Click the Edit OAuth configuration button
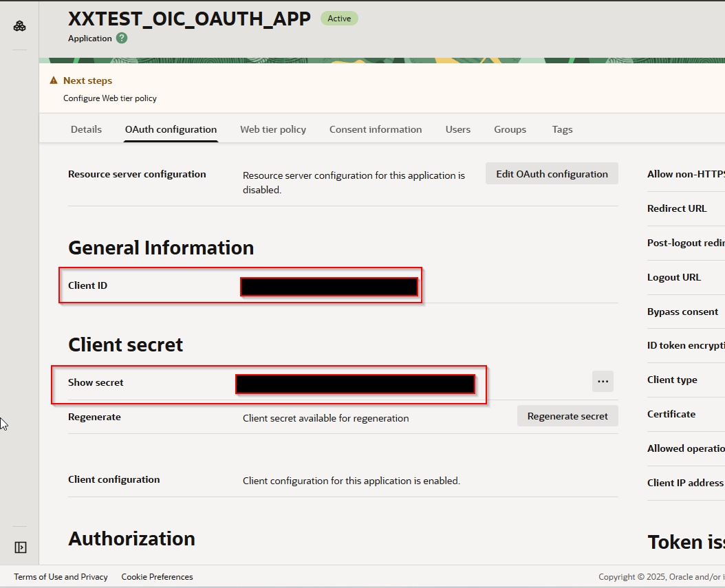The width and height of the screenshot is (725, 588). (x=552, y=174)
